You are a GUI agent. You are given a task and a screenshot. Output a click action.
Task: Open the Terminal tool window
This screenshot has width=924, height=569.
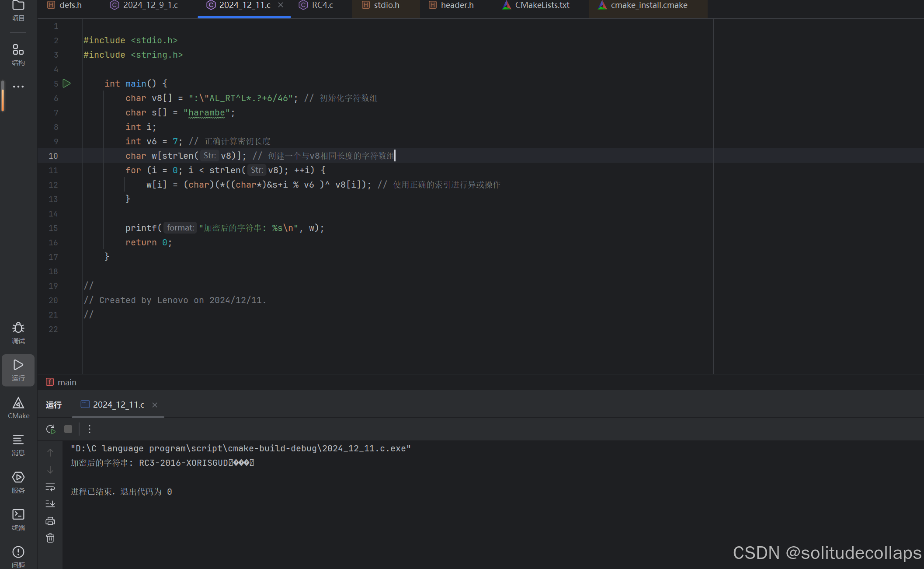(18, 519)
